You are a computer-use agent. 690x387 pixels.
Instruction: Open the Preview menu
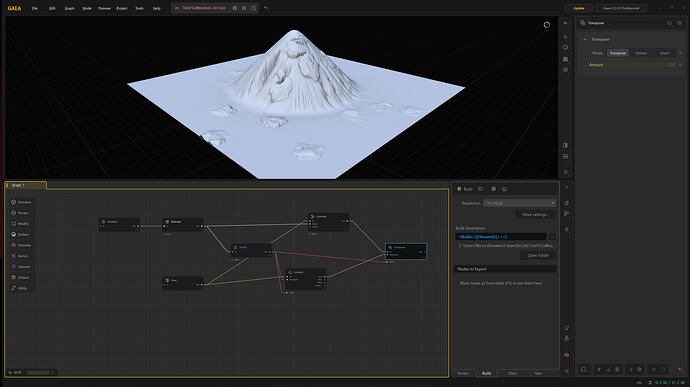coord(104,8)
